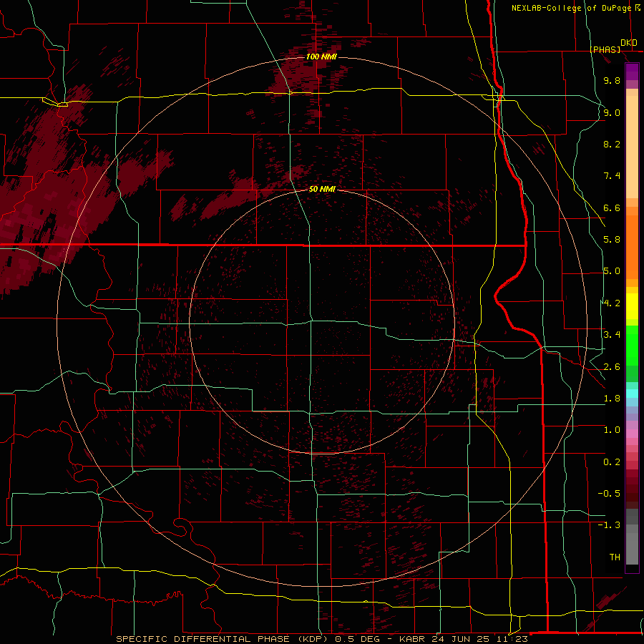Click the 7.4 scale value
Viewport: 644px width, 644px height.
pos(612,176)
